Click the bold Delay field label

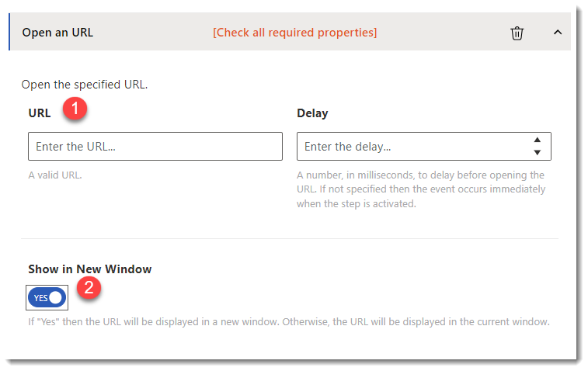(x=312, y=113)
